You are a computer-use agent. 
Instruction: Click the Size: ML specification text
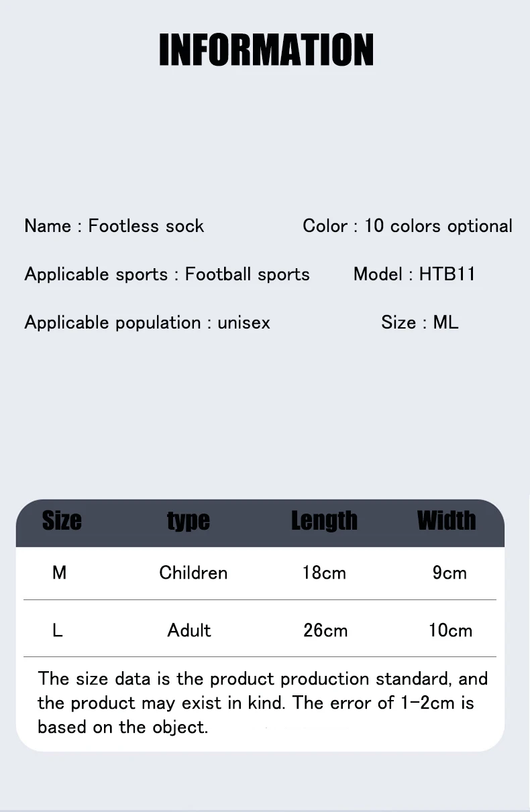(419, 323)
